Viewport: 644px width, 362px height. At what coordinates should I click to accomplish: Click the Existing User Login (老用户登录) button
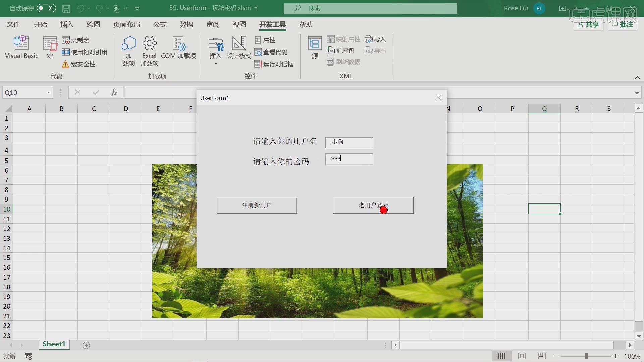pyautogui.click(x=373, y=205)
